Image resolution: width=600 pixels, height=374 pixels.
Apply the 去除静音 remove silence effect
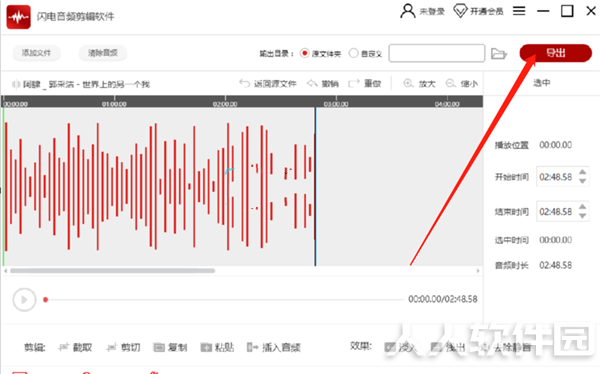click(x=506, y=347)
